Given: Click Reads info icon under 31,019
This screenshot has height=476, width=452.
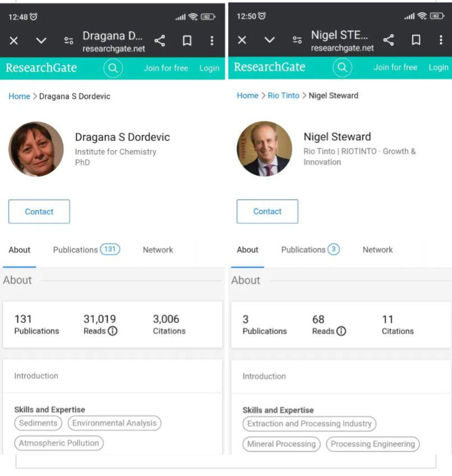Looking at the screenshot, I should click(x=112, y=331).
